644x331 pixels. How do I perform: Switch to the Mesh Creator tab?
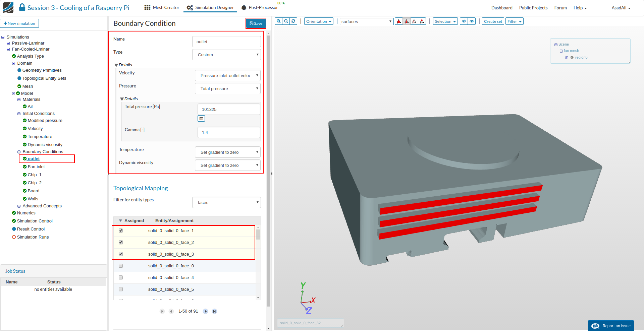coord(162,8)
